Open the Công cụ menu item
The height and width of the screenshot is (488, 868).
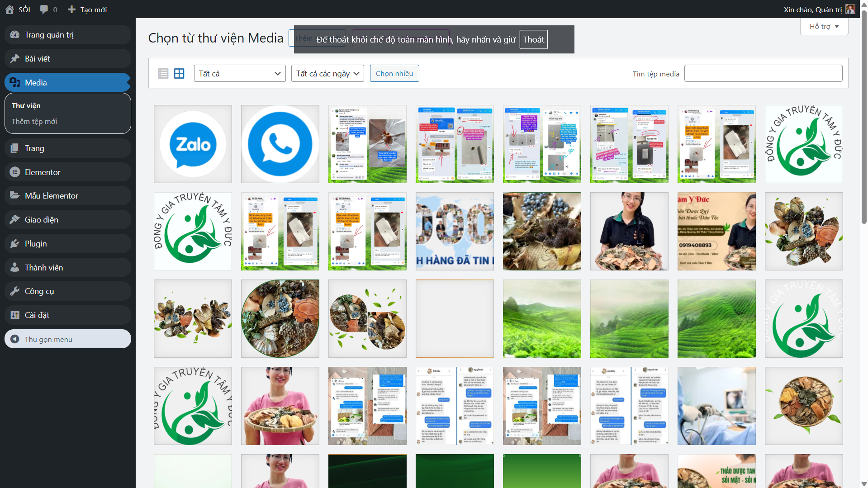(68, 291)
